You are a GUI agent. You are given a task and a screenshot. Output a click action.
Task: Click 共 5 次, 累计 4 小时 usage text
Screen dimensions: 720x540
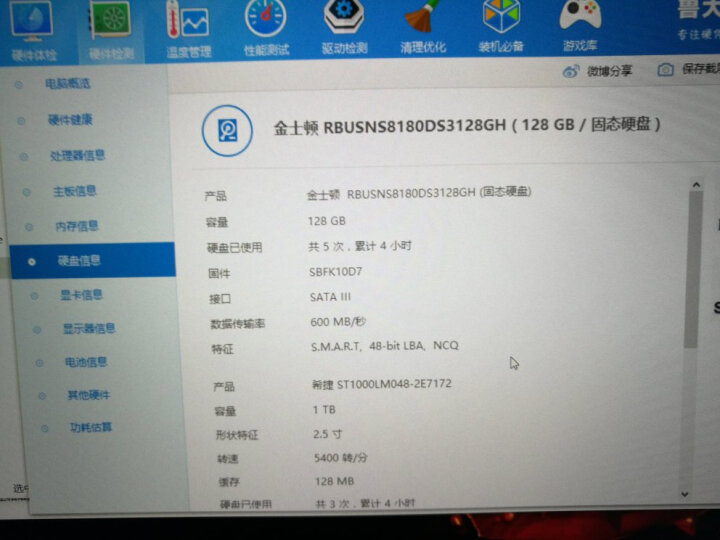(x=360, y=246)
